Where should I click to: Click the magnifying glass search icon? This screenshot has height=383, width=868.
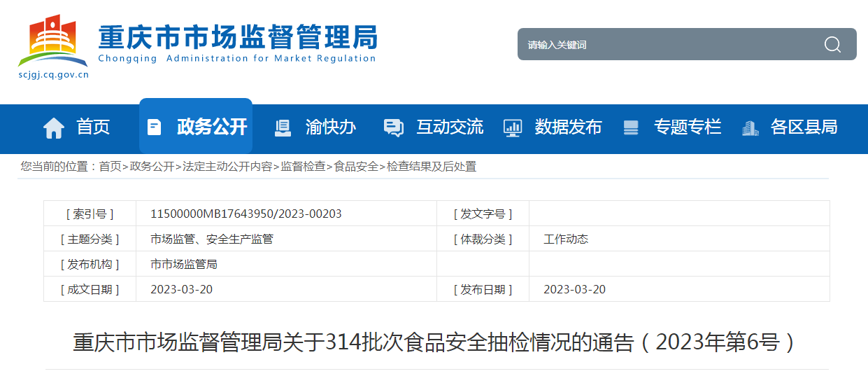pyautogui.click(x=832, y=45)
